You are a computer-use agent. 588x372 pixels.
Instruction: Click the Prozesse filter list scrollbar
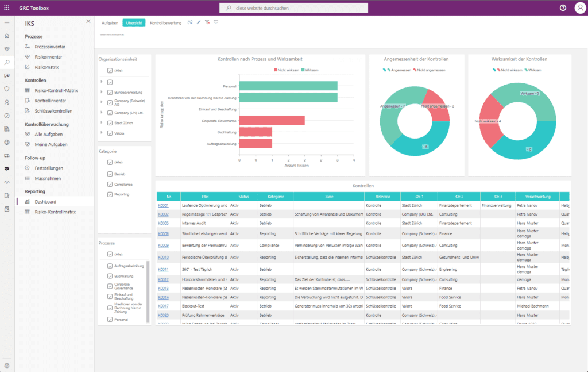coord(148,292)
